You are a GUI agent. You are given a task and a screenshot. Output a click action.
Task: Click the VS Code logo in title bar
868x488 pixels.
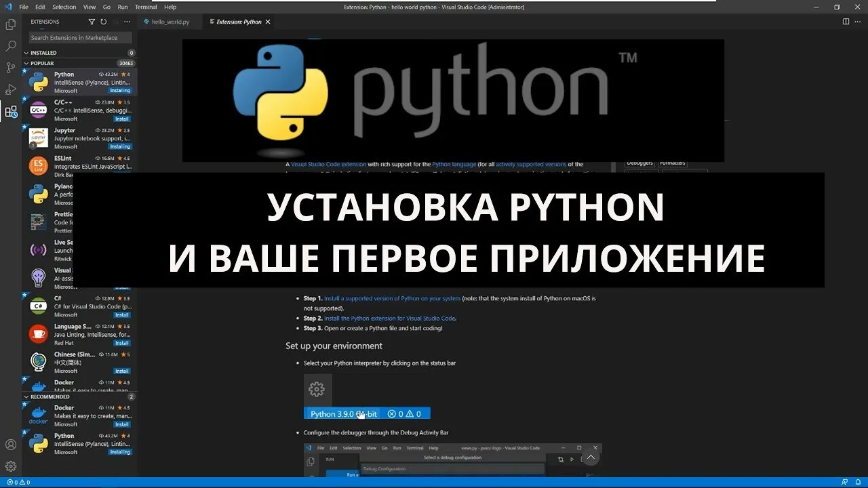pyautogui.click(x=8, y=7)
